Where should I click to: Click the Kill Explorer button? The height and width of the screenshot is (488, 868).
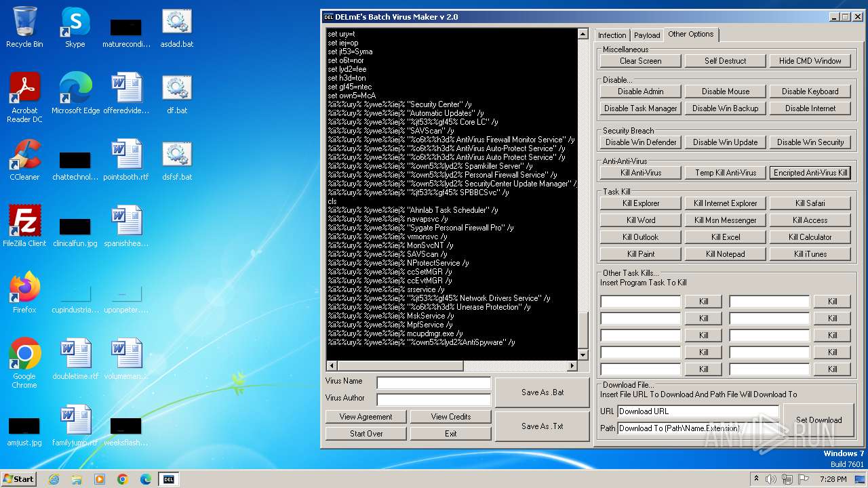(x=640, y=203)
